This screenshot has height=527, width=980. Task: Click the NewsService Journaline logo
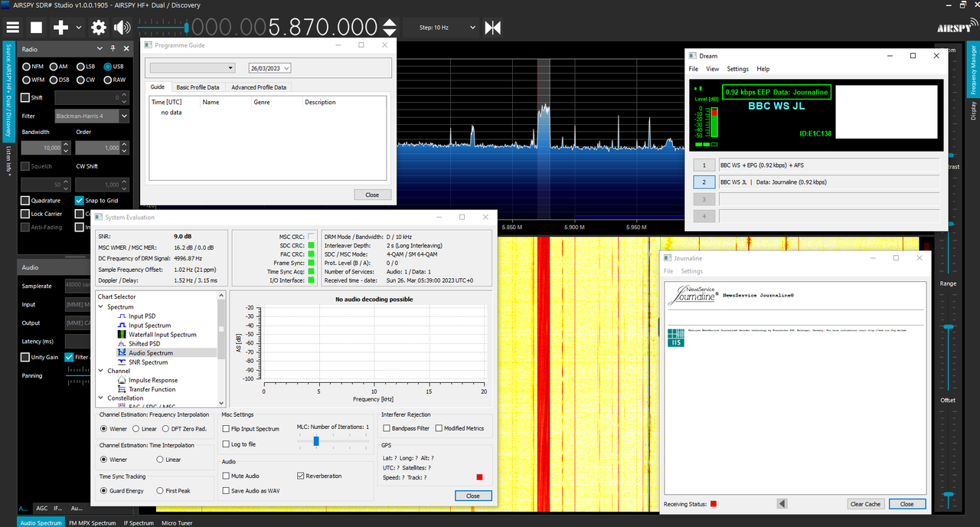tap(693, 294)
